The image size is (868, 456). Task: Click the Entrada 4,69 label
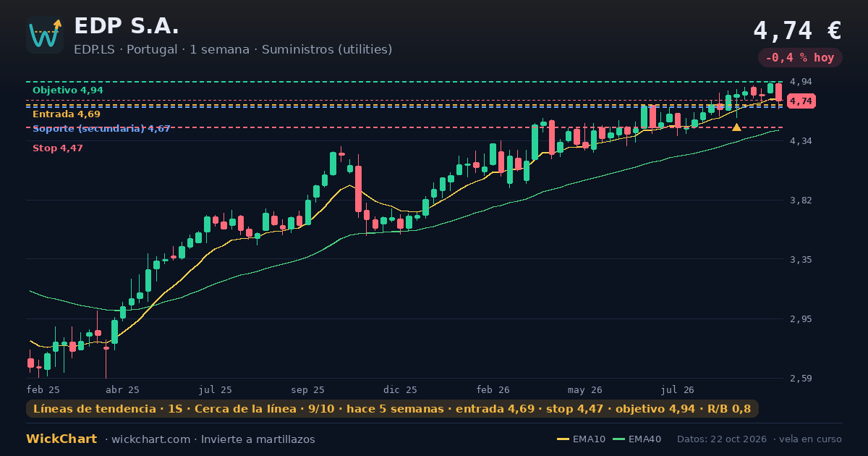pyautogui.click(x=67, y=114)
